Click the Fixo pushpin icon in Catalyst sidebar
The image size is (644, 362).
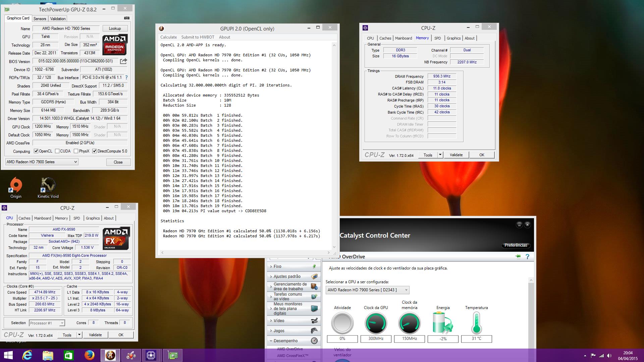pyautogui.click(x=314, y=266)
